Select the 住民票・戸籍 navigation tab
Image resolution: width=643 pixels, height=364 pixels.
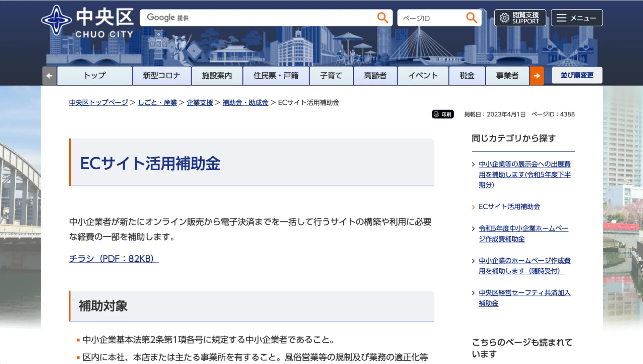tap(276, 76)
